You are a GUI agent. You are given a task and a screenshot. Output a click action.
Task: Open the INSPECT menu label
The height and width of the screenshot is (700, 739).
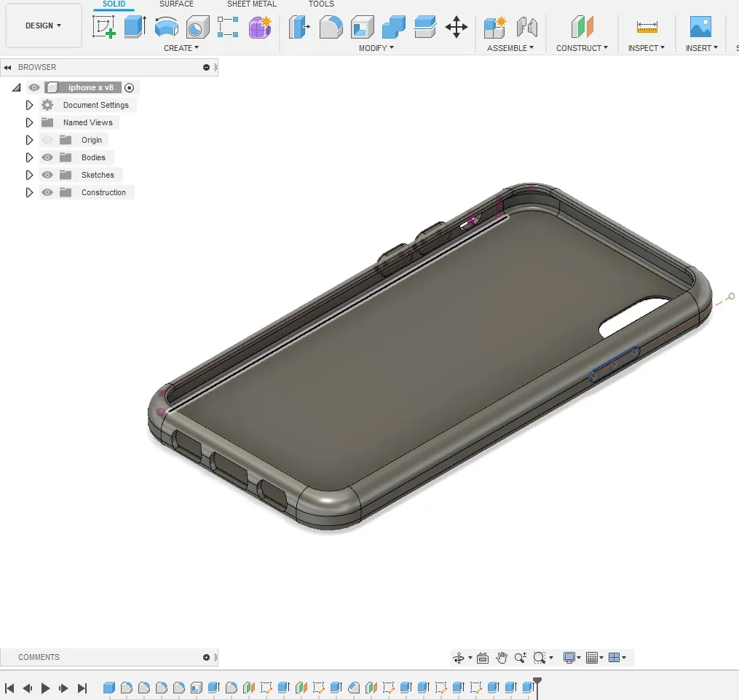pos(647,48)
